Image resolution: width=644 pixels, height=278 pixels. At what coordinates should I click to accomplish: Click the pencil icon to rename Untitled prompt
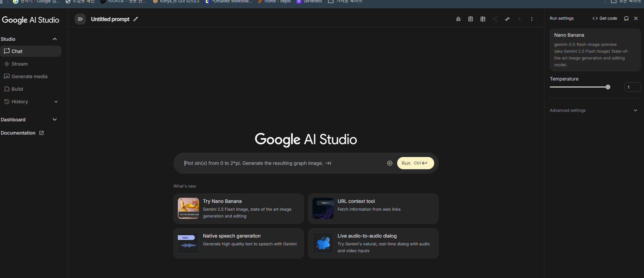(136, 19)
